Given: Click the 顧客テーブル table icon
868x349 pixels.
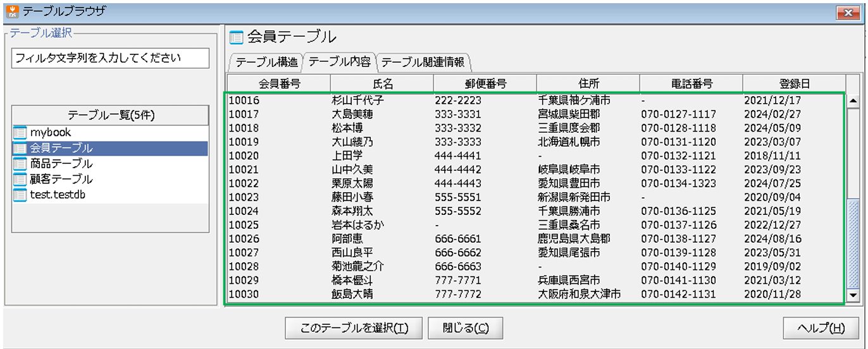Looking at the screenshot, I should [20, 179].
